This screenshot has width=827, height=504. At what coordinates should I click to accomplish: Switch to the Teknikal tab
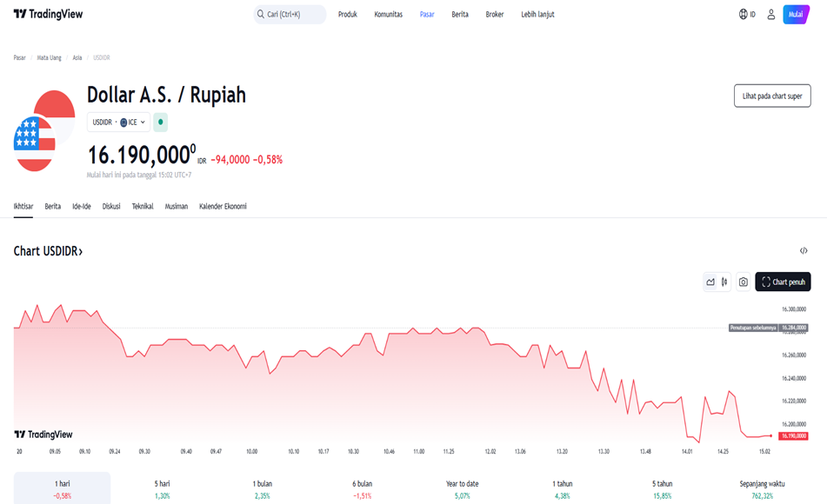coord(143,207)
